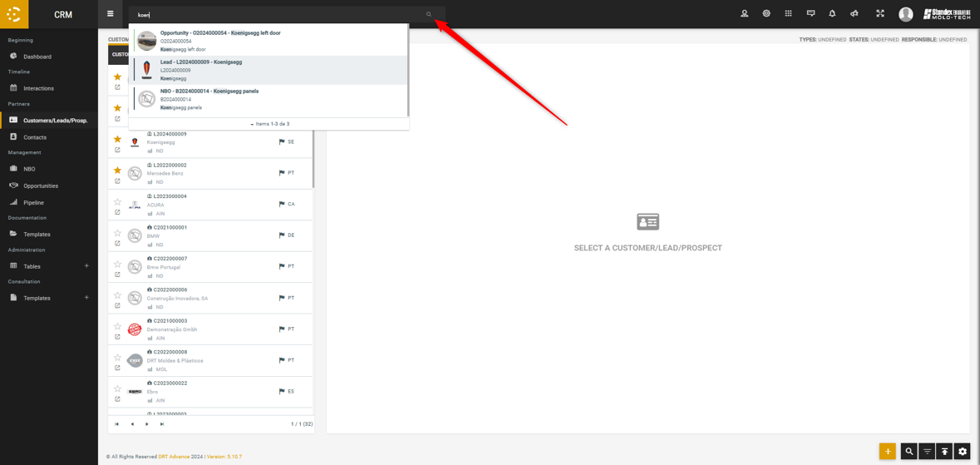Click the magnifier icon in search bar
Image resolution: width=980 pixels, height=465 pixels.
[429, 14]
